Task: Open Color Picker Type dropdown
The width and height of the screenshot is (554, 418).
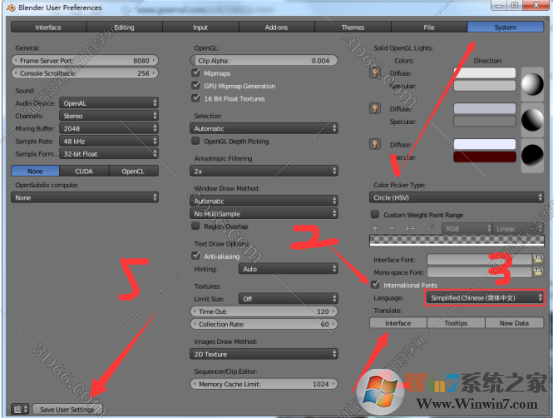Action: point(456,198)
